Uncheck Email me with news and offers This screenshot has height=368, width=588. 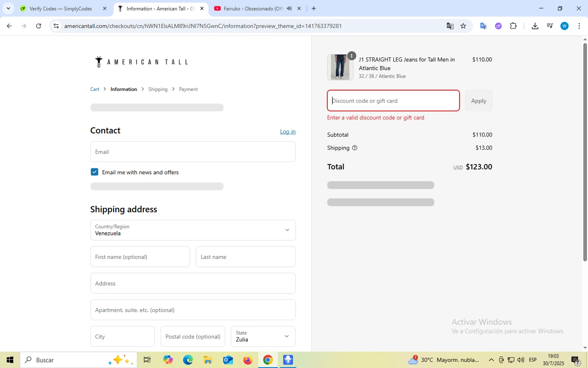pos(94,172)
